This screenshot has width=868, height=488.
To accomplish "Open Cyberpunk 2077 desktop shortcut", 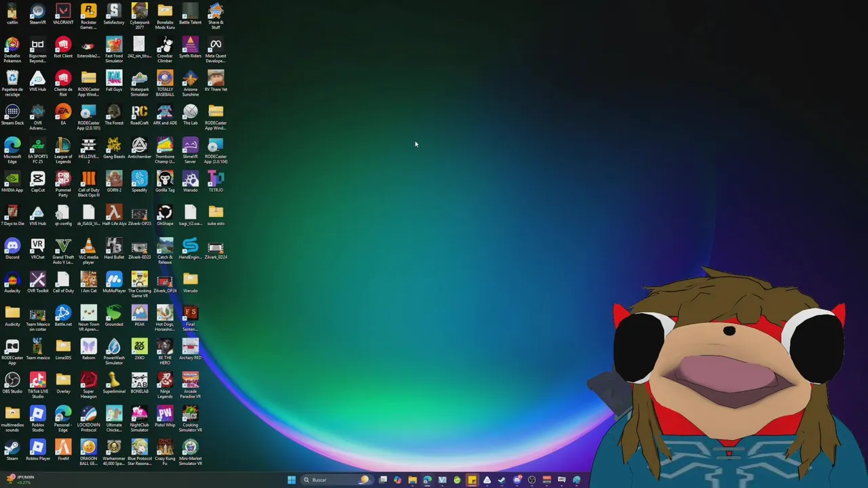I will pyautogui.click(x=139, y=16).
